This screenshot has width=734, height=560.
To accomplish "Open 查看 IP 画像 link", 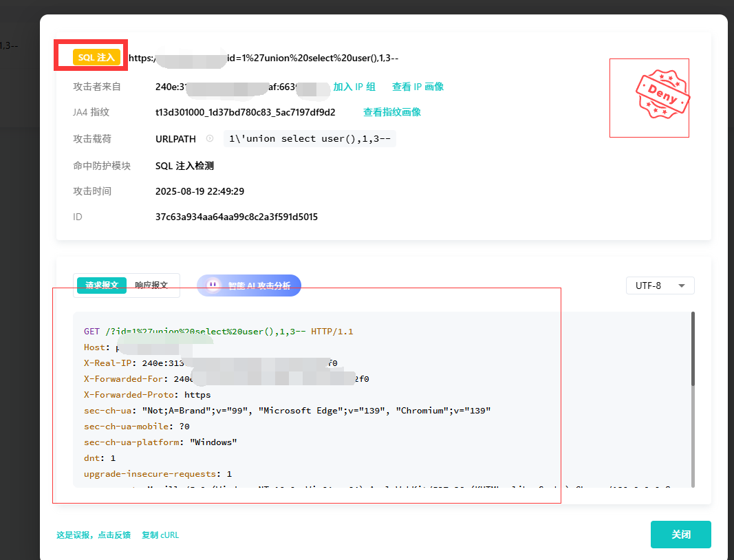I will point(418,87).
